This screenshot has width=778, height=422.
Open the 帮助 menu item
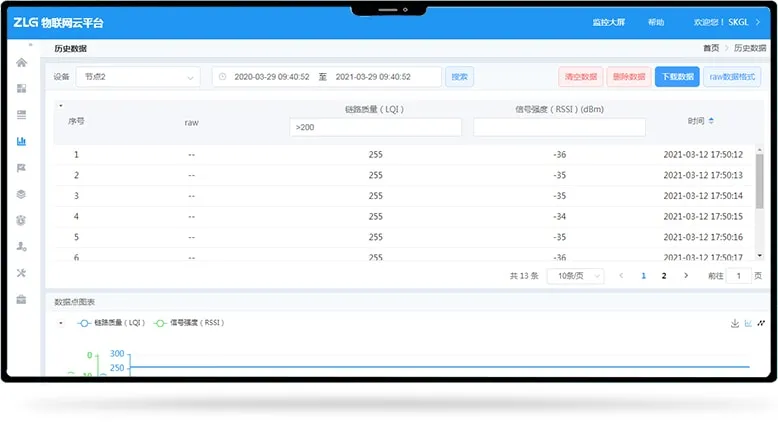pos(655,22)
